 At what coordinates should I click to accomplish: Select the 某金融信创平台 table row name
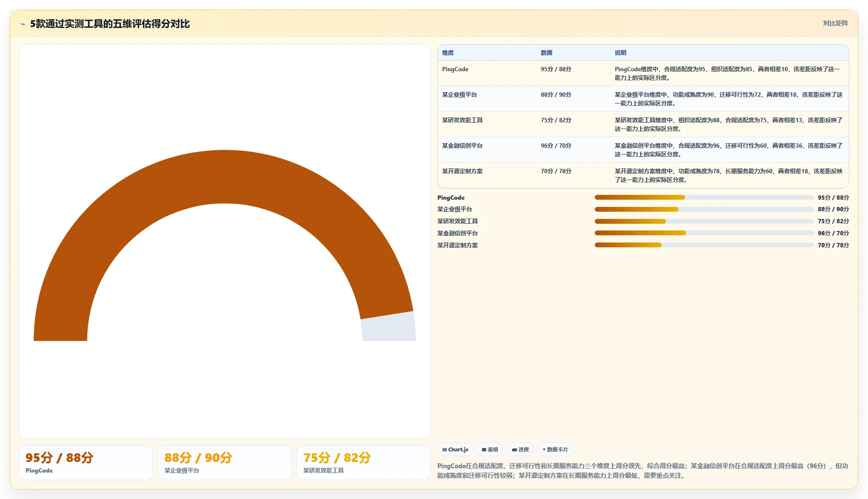[462, 146]
